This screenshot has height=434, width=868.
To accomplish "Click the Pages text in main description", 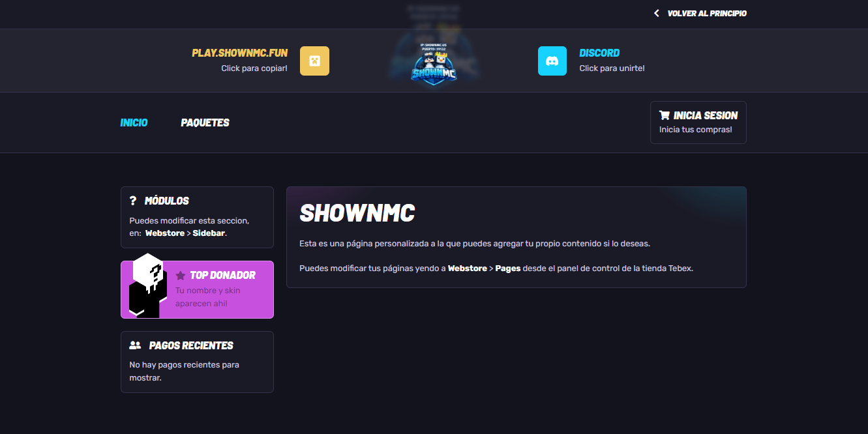I will [x=508, y=268].
